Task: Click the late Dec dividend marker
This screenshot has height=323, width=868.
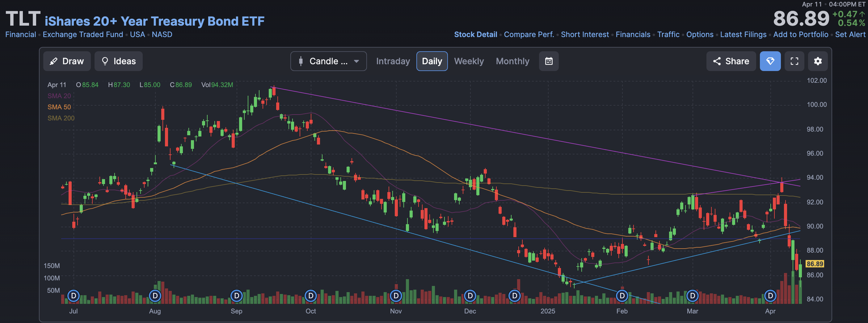Action: pos(515,296)
